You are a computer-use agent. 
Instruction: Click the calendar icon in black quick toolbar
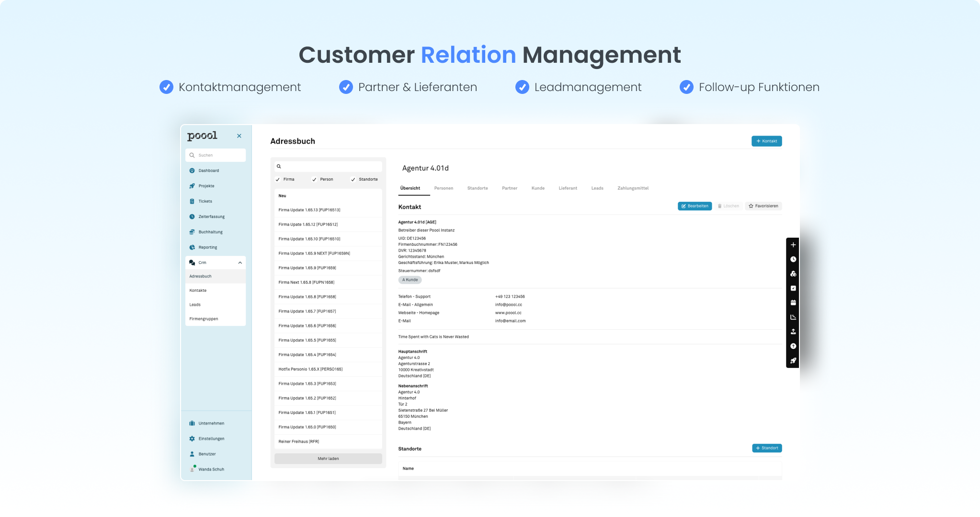[793, 302]
